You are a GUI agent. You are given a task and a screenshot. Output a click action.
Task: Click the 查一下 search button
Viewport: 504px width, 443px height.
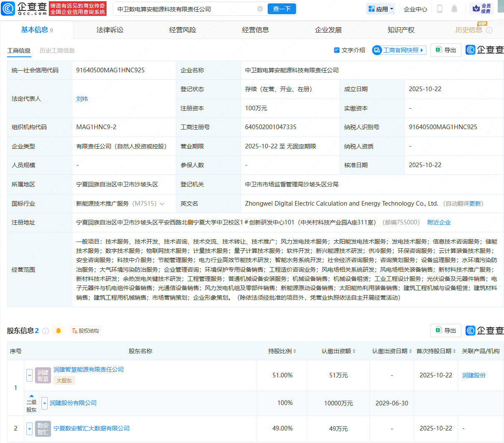[282, 9]
